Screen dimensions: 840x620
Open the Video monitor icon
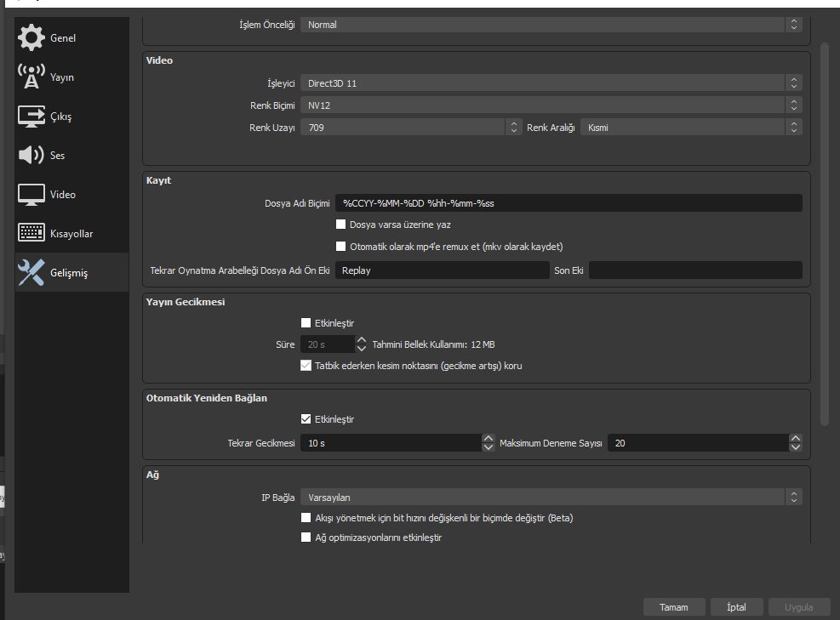pos(31,195)
